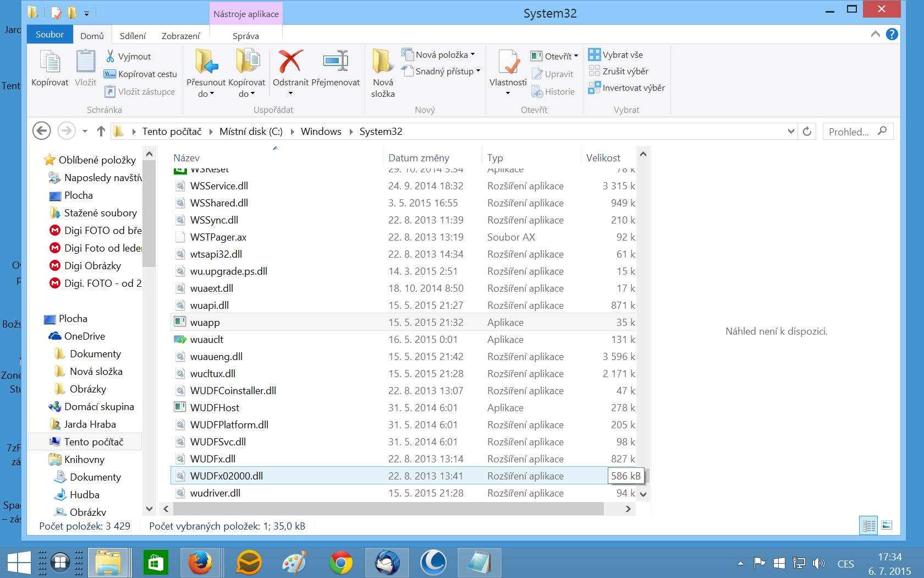
Task: Switch to the Domů ribbon tab
Action: point(92,36)
